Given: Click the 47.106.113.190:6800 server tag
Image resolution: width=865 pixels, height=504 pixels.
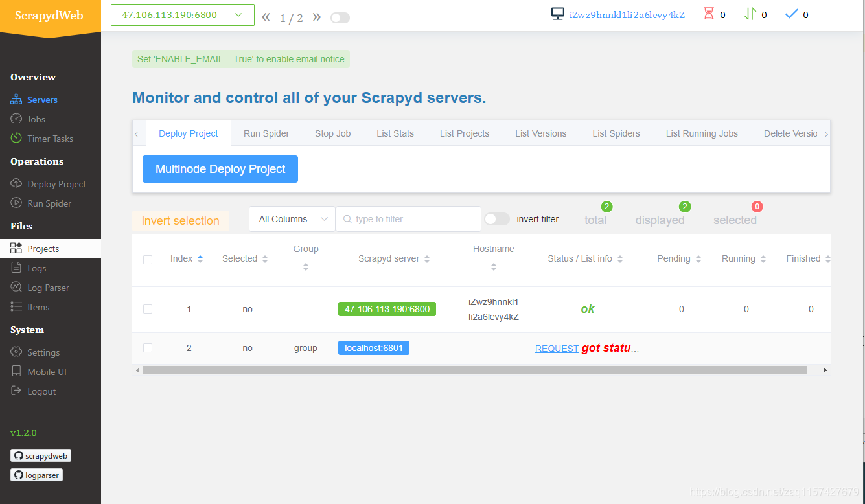Looking at the screenshot, I should pyautogui.click(x=387, y=309).
